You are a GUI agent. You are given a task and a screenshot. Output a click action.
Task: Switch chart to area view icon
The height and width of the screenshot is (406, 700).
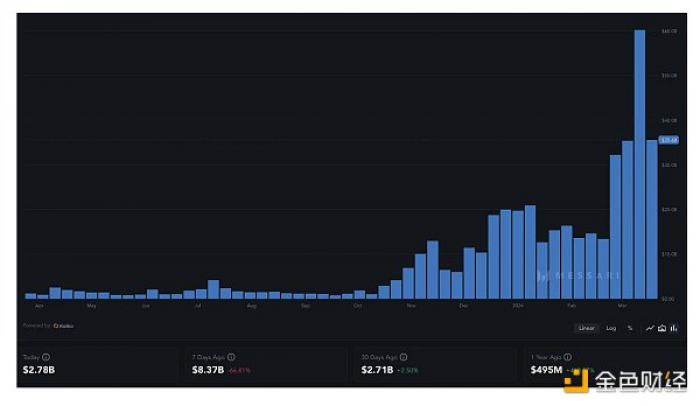pyautogui.click(x=662, y=328)
